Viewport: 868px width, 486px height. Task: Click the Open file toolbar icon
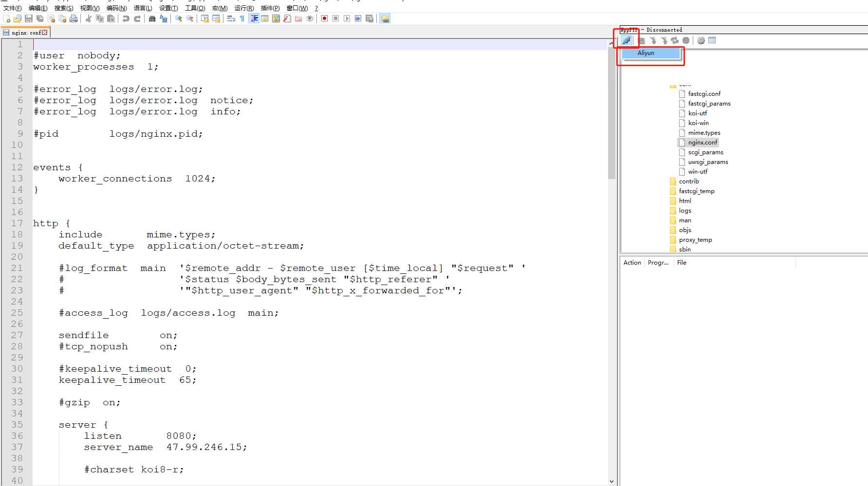click(18, 18)
